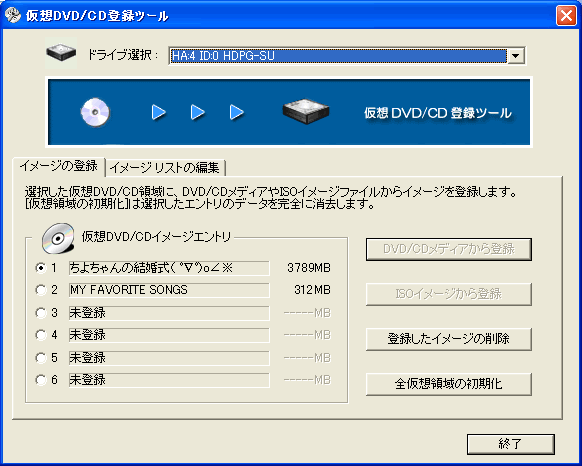Image resolution: width=582 pixels, height=466 pixels.
Task: Select radio button for entry 3
Action: (40, 313)
